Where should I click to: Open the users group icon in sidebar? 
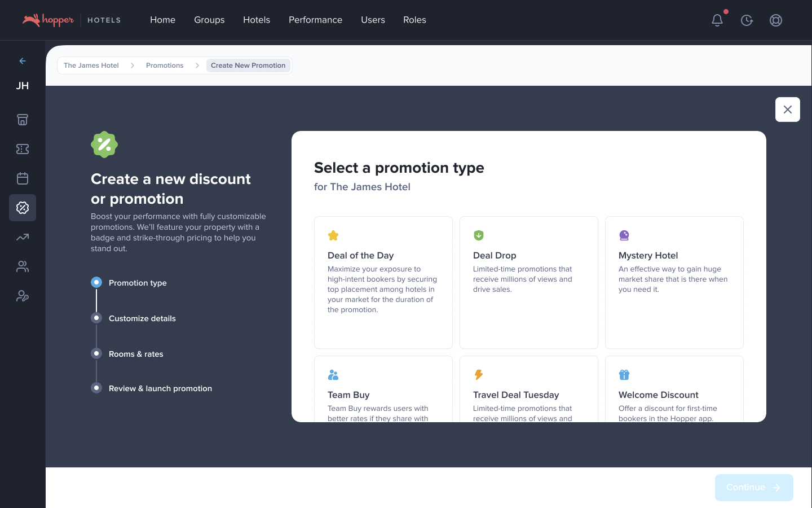[x=23, y=267]
